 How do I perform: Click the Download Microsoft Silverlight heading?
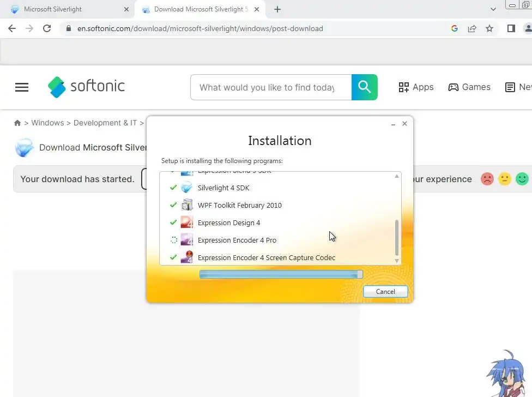point(93,148)
